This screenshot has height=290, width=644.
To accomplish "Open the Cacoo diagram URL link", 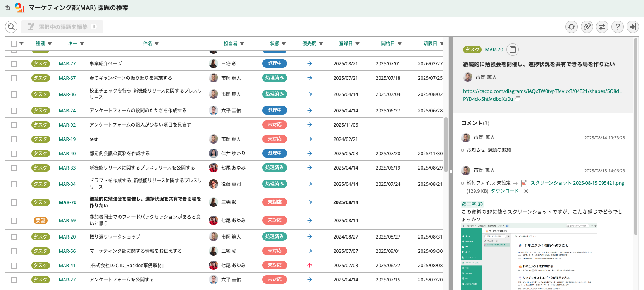I will tap(542, 95).
